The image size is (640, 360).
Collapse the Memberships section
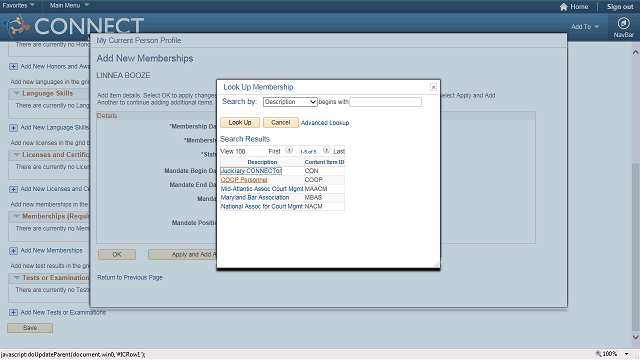click(x=17, y=216)
